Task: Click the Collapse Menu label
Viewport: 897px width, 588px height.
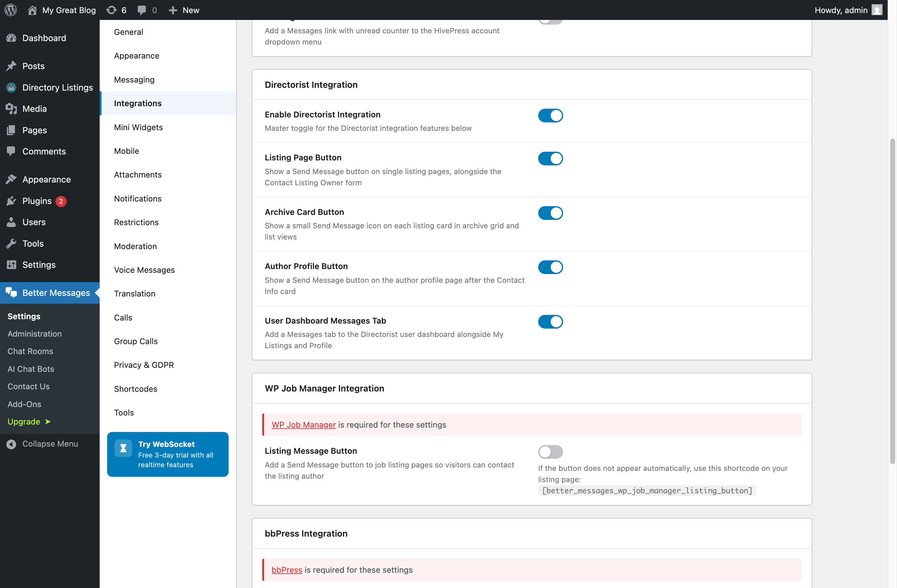Action: 50,444
